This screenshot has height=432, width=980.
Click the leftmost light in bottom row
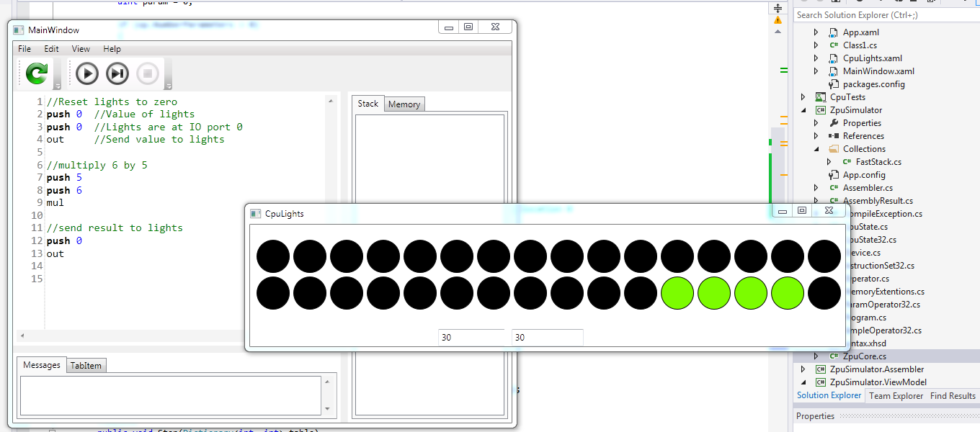(273, 294)
